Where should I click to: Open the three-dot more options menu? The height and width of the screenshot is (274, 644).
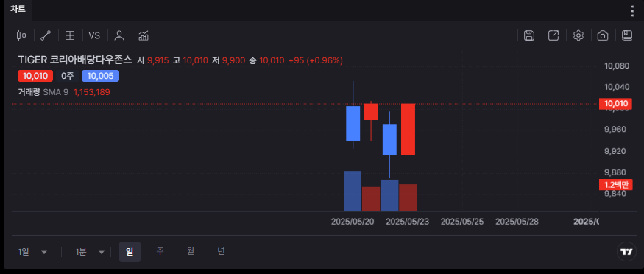632,11
